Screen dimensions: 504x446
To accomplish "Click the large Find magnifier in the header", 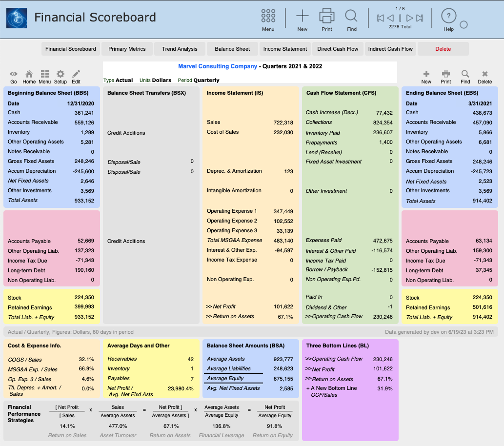I will tap(351, 16).
